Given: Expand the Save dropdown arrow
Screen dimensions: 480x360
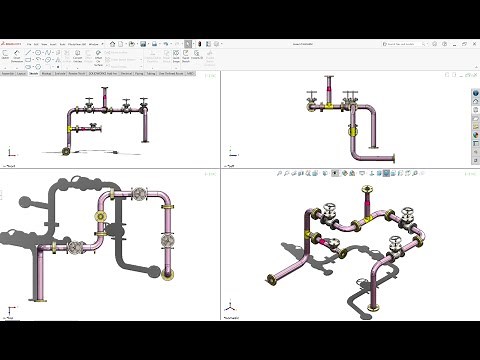Looking at the screenshot, I should pos(148,44).
